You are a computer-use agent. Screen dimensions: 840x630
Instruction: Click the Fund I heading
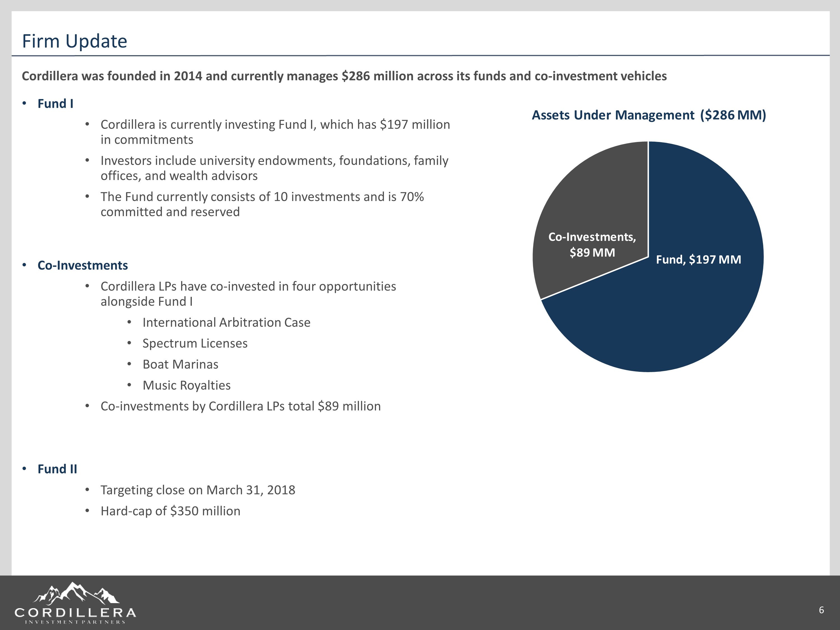coord(55,104)
